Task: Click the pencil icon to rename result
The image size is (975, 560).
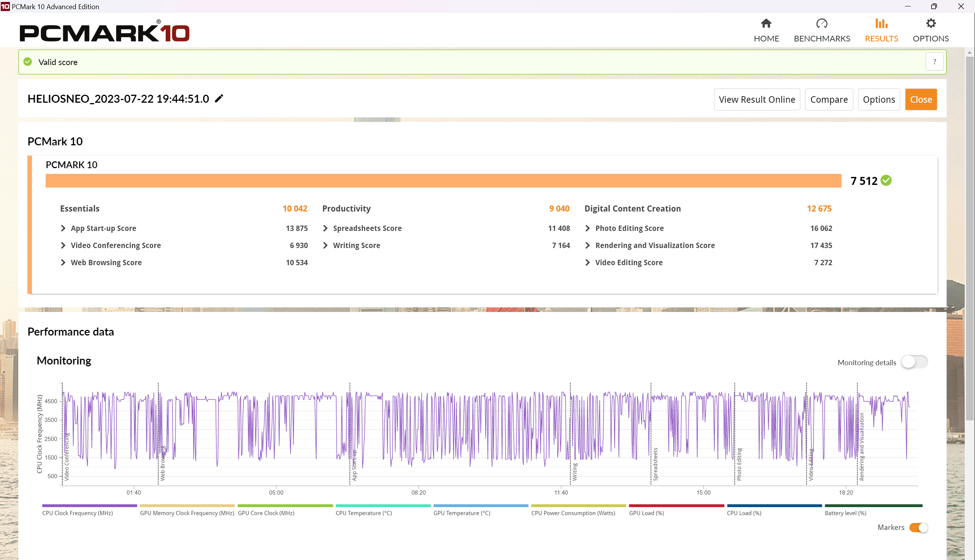Action: 219,99
